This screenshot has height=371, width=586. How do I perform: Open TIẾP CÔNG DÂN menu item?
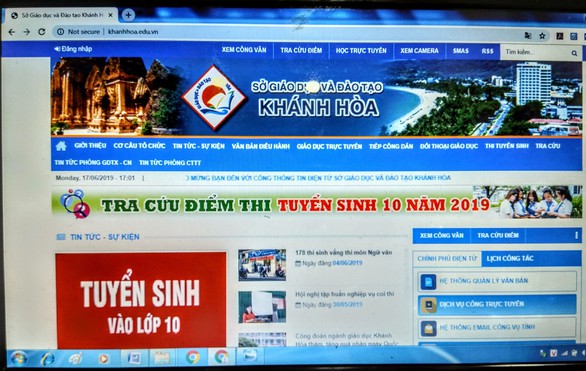[391, 146]
